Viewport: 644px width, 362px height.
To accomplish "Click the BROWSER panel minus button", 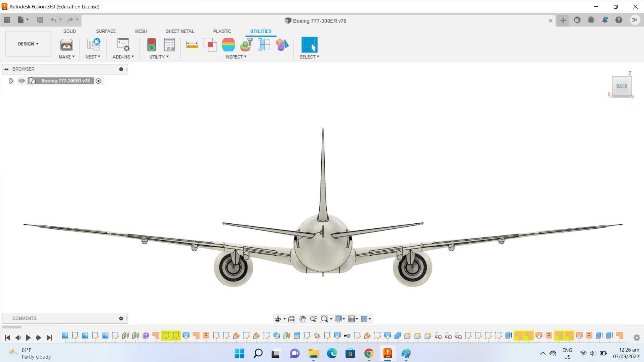I will pyautogui.click(x=121, y=69).
